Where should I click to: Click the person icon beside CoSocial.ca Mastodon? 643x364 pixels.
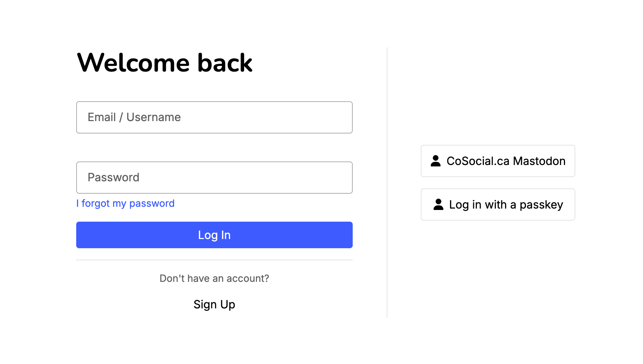pyautogui.click(x=435, y=161)
